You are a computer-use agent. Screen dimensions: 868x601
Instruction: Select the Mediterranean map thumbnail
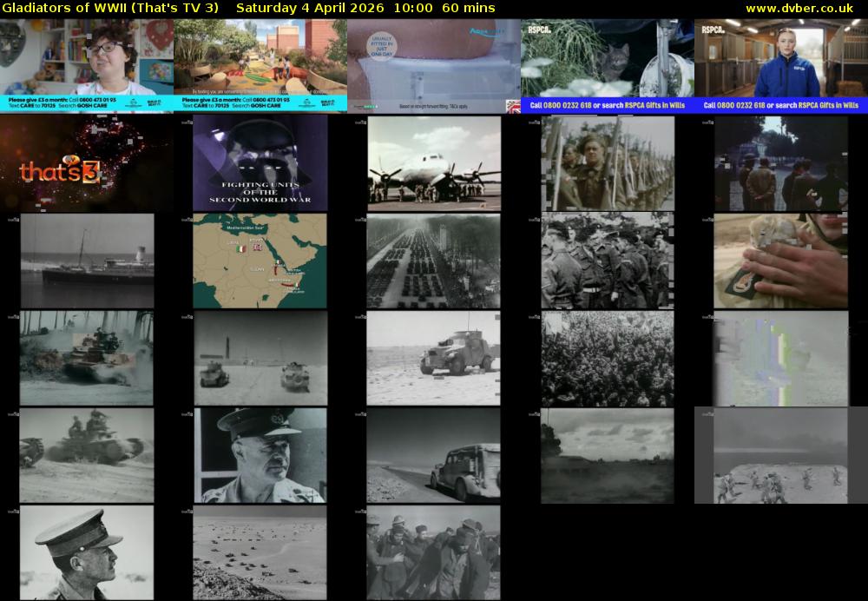[258, 260]
